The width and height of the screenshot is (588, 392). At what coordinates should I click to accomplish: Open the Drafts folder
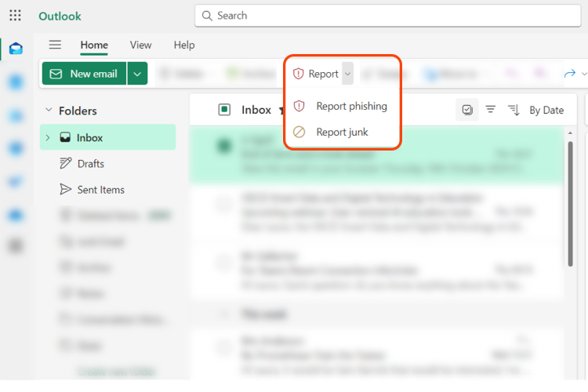90,164
